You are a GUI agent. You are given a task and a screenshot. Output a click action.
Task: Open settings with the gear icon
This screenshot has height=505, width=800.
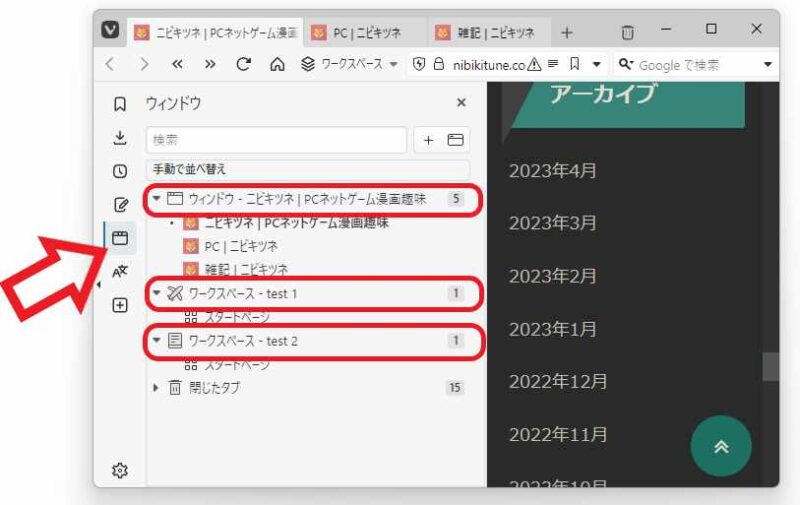tap(119, 470)
